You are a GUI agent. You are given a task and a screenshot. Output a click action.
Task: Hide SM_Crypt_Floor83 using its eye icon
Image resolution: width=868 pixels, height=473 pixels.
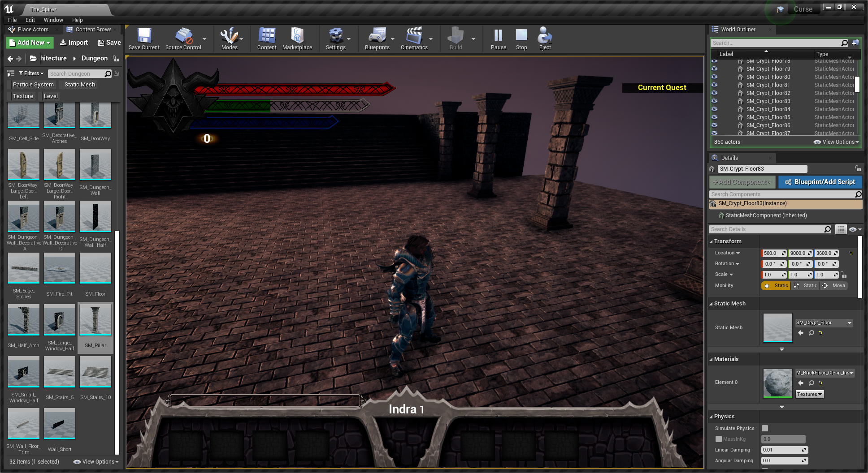(714, 101)
